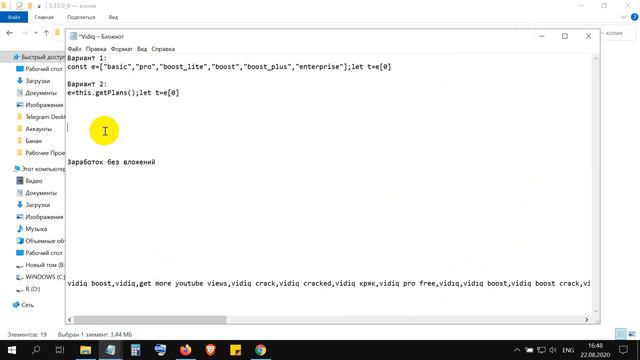640x360 pixels.
Task: Click the Notepad horizontal scrollbar thumb
Action: [150, 320]
